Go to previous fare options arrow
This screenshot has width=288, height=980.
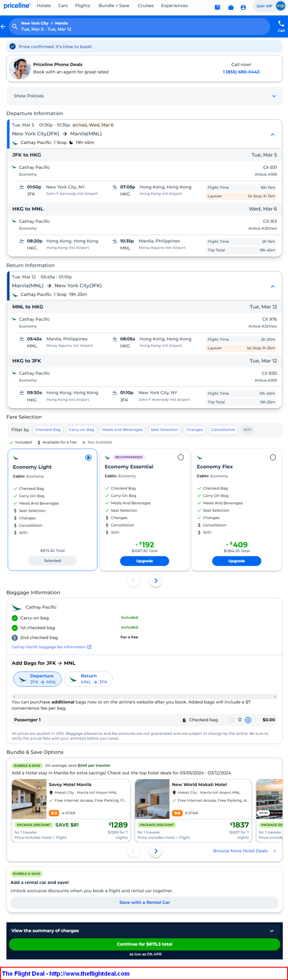(x=133, y=581)
